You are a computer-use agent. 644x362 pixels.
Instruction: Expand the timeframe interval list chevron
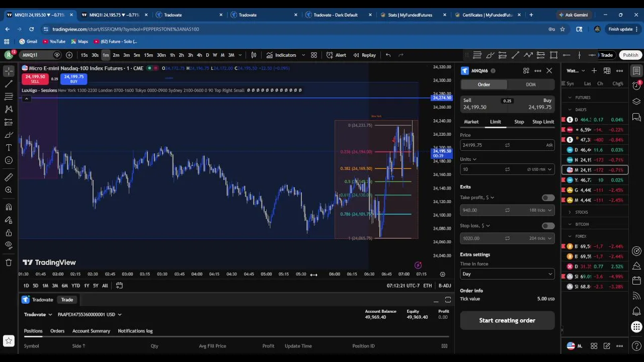(240, 55)
